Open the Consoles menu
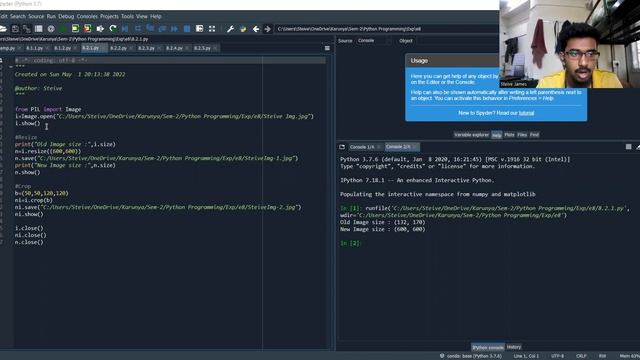The height and width of the screenshot is (360, 640). 87,16
